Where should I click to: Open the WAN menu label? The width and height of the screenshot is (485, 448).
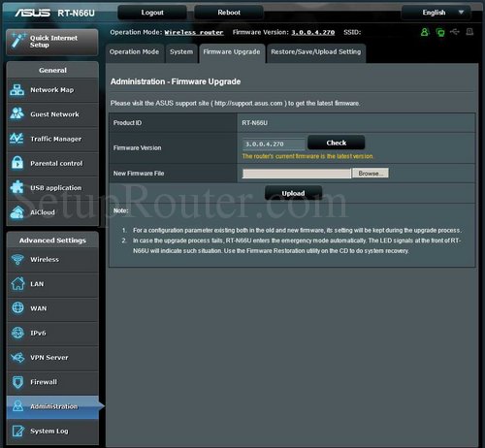pyautogui.click(x=39, y=308)
